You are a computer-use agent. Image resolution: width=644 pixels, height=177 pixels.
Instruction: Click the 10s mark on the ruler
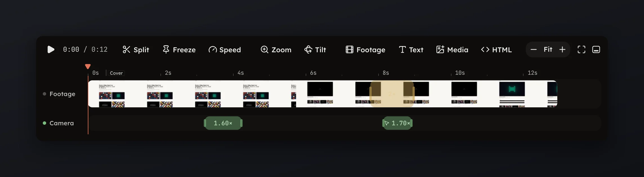(x=460, y=73)
